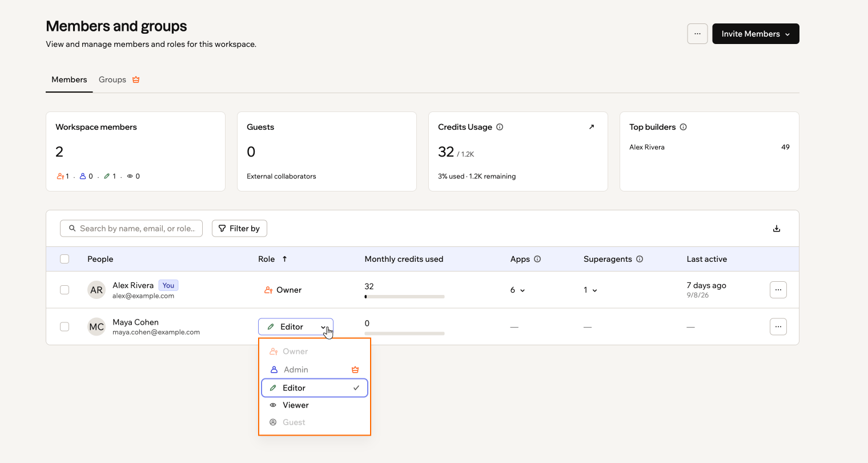Select Admin from the role menu

pos(315,370)
